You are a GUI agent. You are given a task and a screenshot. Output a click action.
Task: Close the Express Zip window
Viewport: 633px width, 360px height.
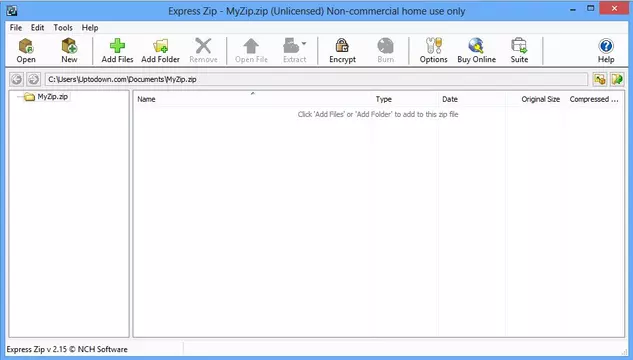click(x=614, y=8)
